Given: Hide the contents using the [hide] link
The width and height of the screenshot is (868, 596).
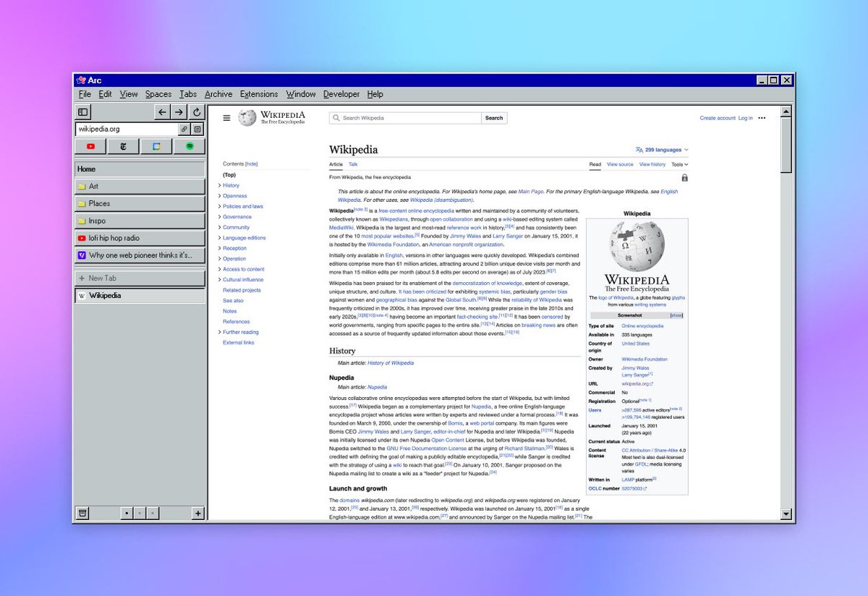Looking at the screenshot, I should tap(252, 164).
